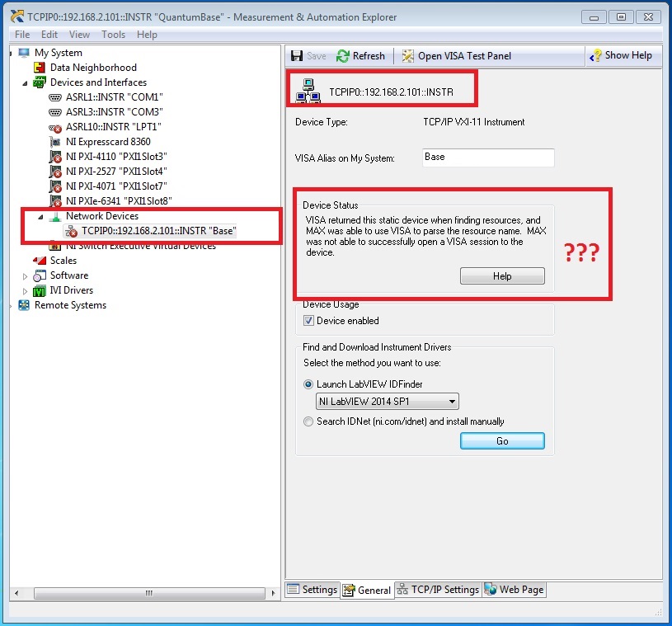Open the Edit menu
The image size is (672, 626).
[49, 35]
